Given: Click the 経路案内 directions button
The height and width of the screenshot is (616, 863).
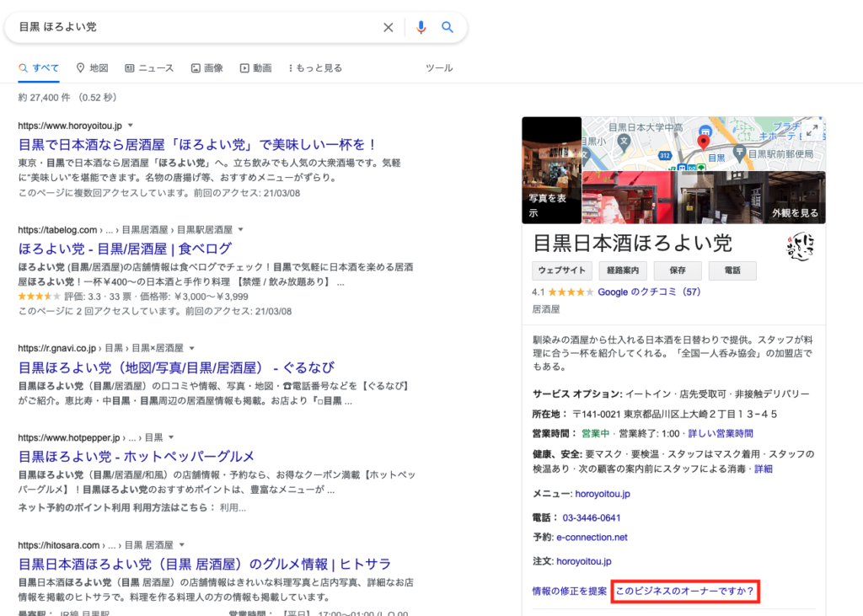Looking at the screenshot, I should pyautogui.click(x=623, y=271).
